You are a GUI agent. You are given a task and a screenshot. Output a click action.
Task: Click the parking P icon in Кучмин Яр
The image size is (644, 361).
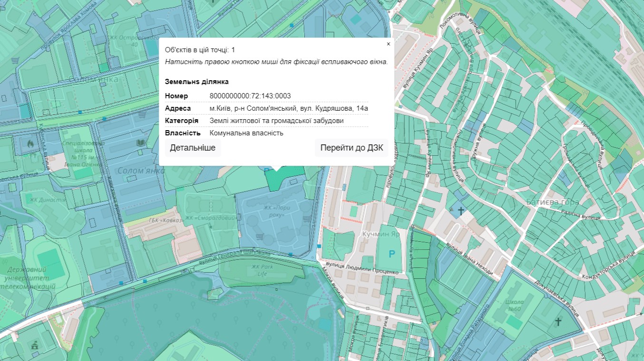pyautogui.click(x=392, y=254)
